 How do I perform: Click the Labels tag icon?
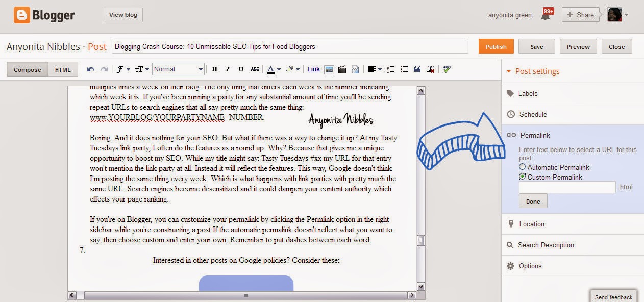tap(510, 93)
